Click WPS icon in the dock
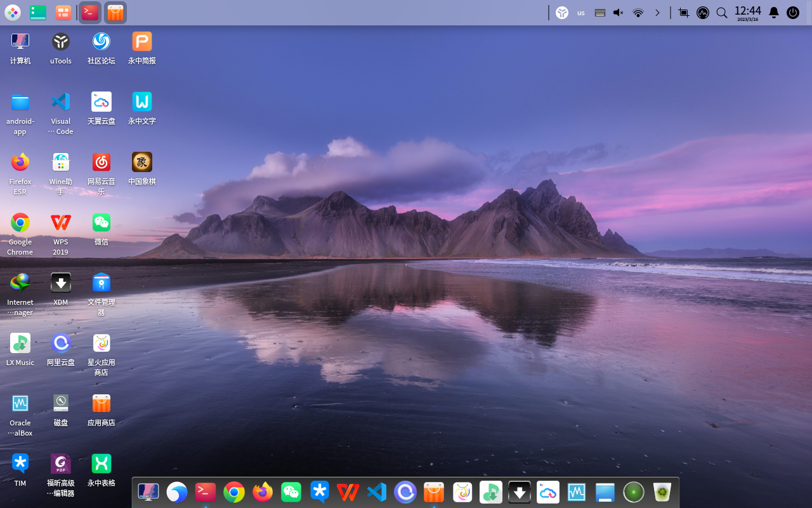 tap(348, 492)
